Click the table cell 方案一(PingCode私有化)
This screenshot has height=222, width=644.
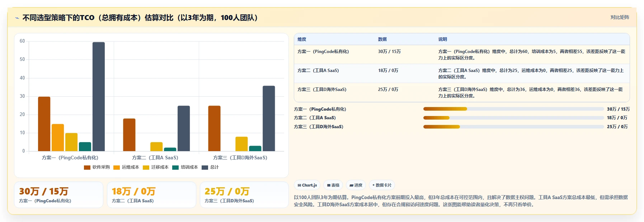(x=323, y=52)
